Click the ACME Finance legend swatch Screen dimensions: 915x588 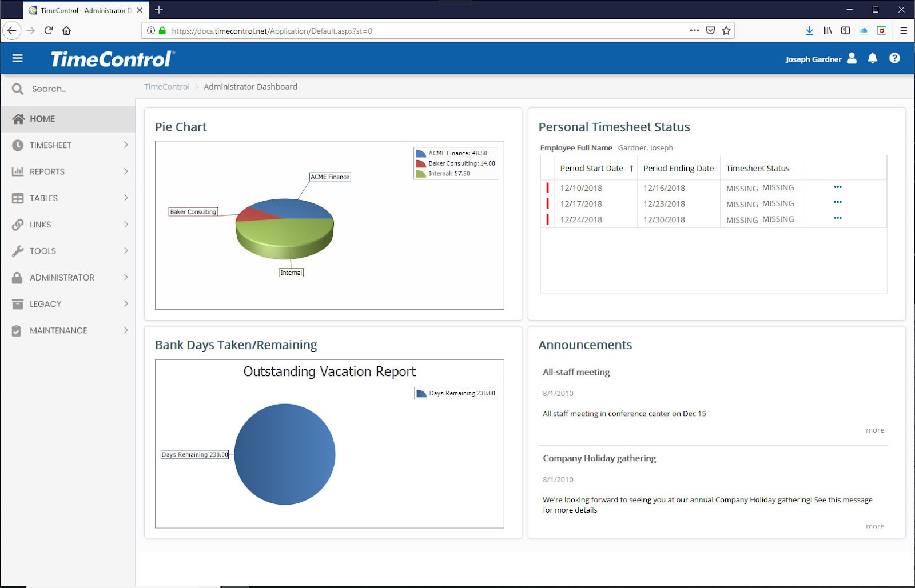pos(421,153)
